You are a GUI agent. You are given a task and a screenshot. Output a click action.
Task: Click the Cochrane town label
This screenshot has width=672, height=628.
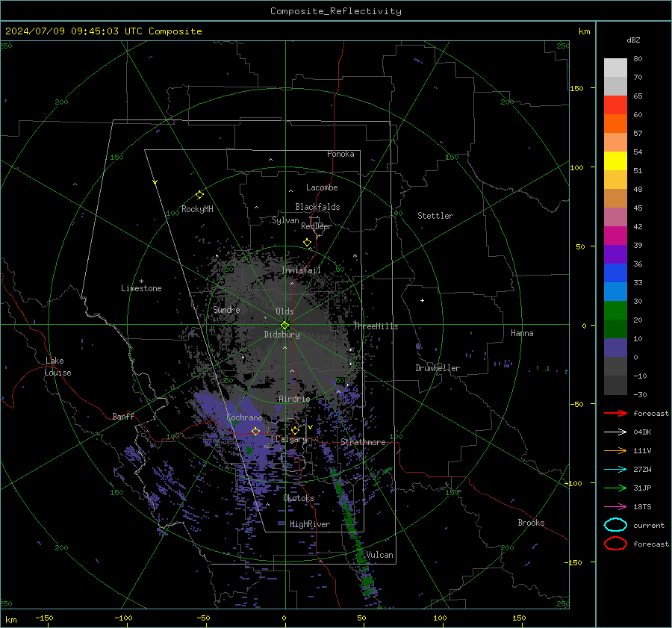point(244,417)
